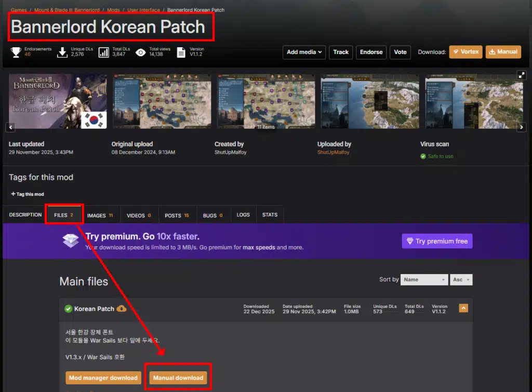
Task: Click the Safe to use checkmark icon
Action: point(423,156)
